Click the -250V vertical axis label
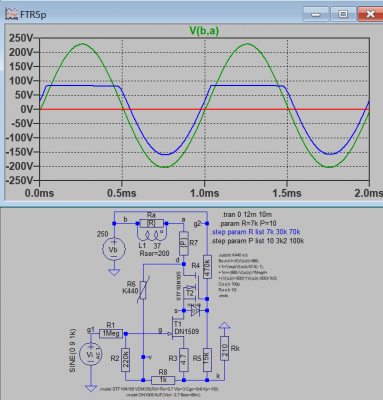This screenshot has height=400, width=383. click(19, 180)
